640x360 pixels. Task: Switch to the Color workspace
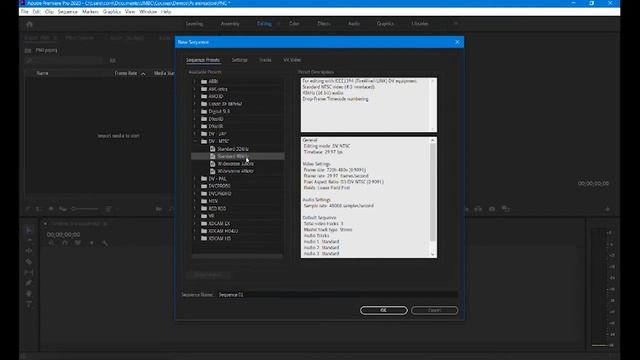coord(294,24)
